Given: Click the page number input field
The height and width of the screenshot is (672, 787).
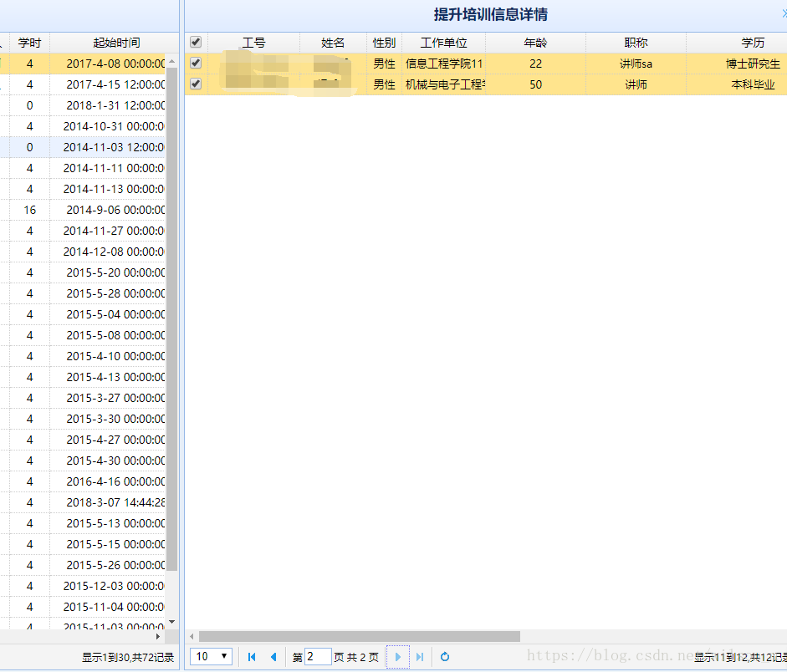Looking at the screenshot, I should [x=318, y=656].
